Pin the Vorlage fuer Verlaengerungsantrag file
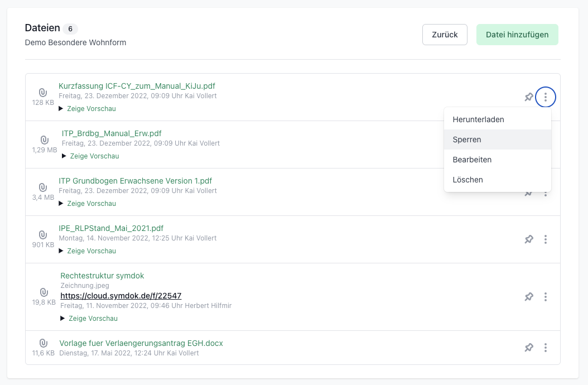The height and width of the screenshot is (385, 588). pyautogui.click(x=529, y=348)
